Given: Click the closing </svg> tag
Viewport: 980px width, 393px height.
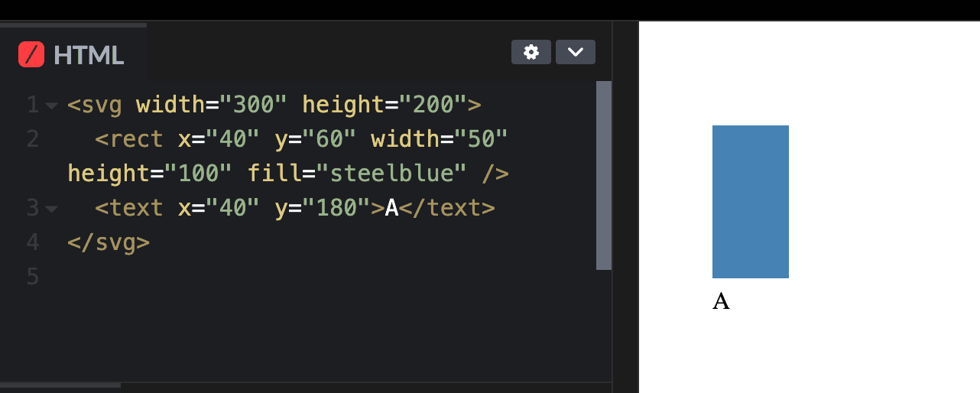Looking at the screenshot, I should click(109, 242).
